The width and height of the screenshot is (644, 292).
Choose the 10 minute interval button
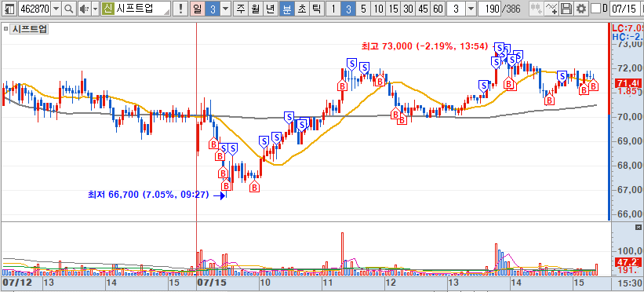379,8
